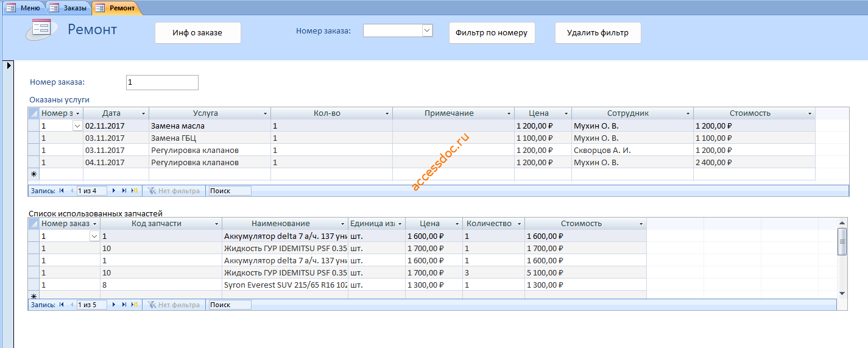868x348 pixels.
Task: Click Стоимость header in spare parts table
Action: point(585,224)
